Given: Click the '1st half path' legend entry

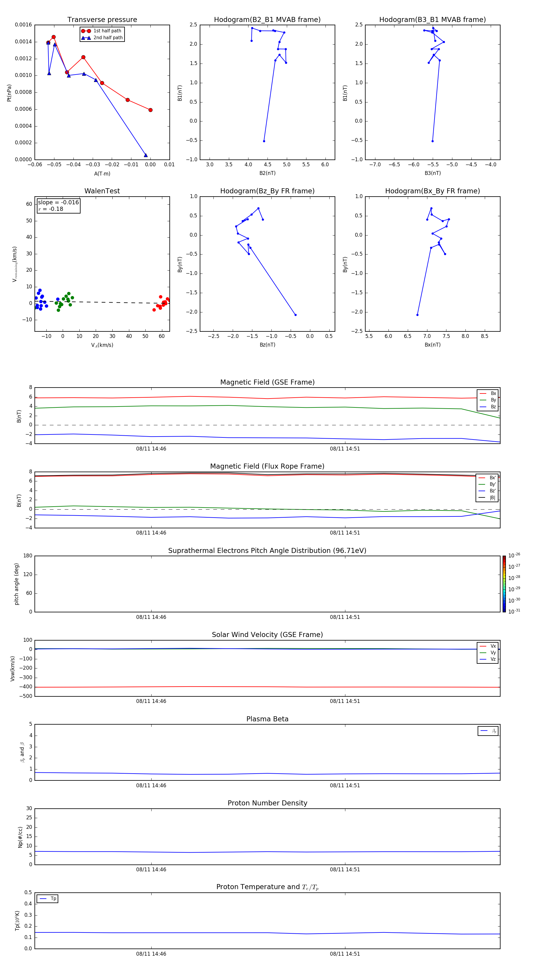Looking at the screenshot, I should pos(101,31).
